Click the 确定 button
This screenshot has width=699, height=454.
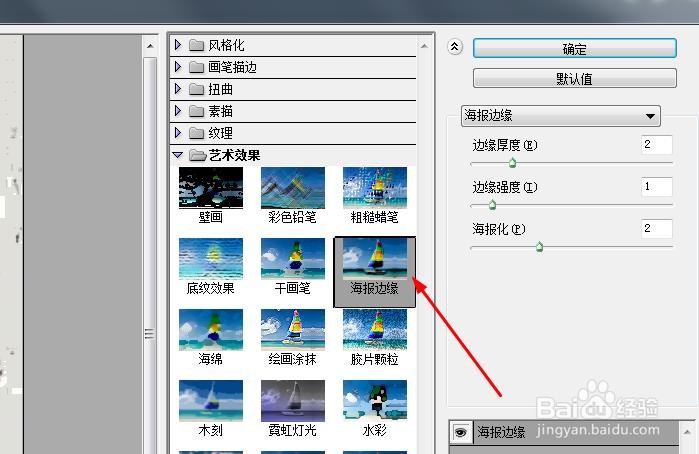tap(575, 48)
